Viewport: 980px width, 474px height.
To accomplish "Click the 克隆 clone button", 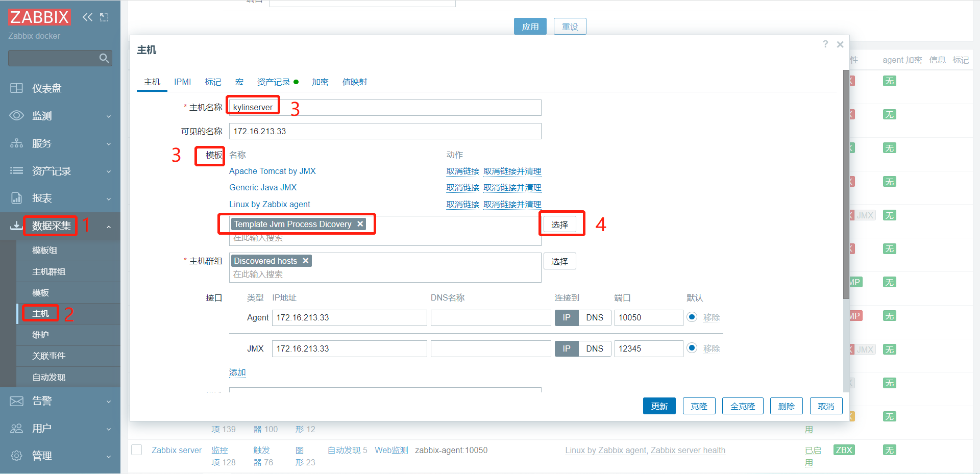I will [699, 406].
